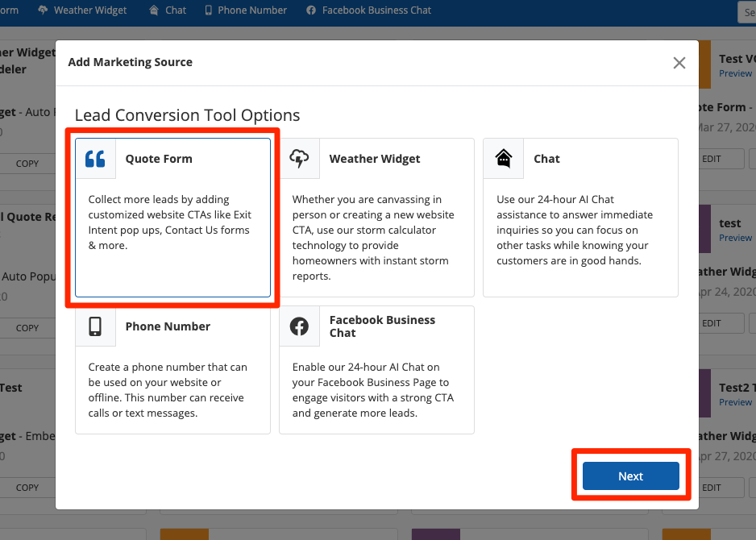Switch to the Chat tab in top bar
Screen dimensions: 756x540
175,10
